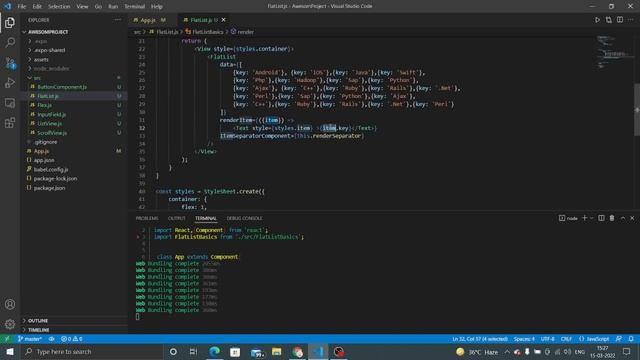The image size is (640, 360).
Task: Open Explorer Views and More Actions ellipsis
Action: click(118, 20)
